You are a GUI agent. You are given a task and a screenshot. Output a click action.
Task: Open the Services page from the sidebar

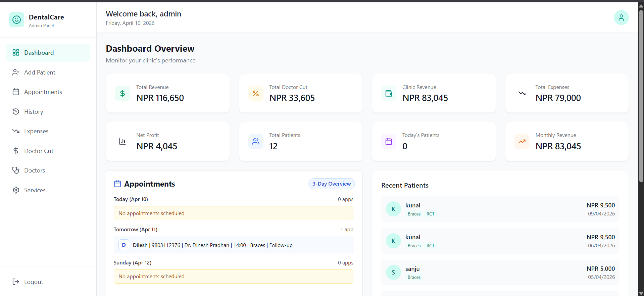[48, 190]
